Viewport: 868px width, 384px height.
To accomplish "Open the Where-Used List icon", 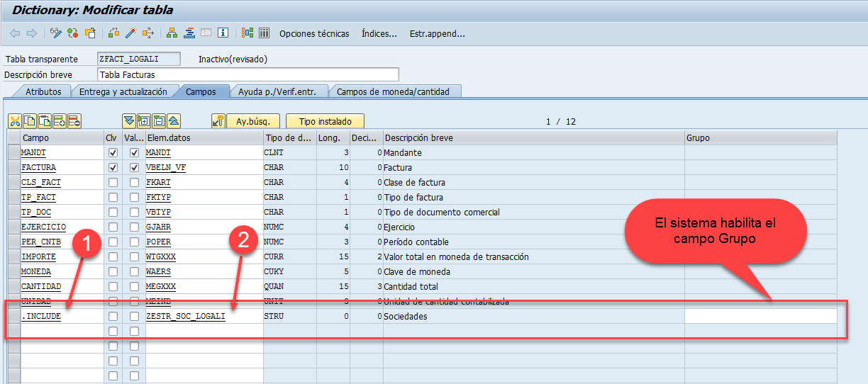I will pyautogui.click(x=148, y=33).
